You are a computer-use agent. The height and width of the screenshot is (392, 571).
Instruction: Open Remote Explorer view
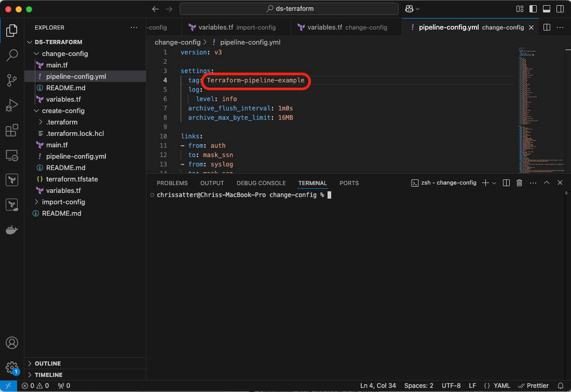[x=12, y=155]
